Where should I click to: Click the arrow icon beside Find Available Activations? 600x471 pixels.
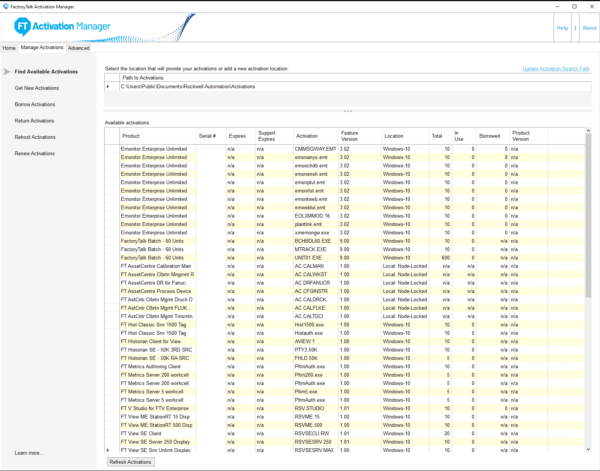click(x=7, y=72)
